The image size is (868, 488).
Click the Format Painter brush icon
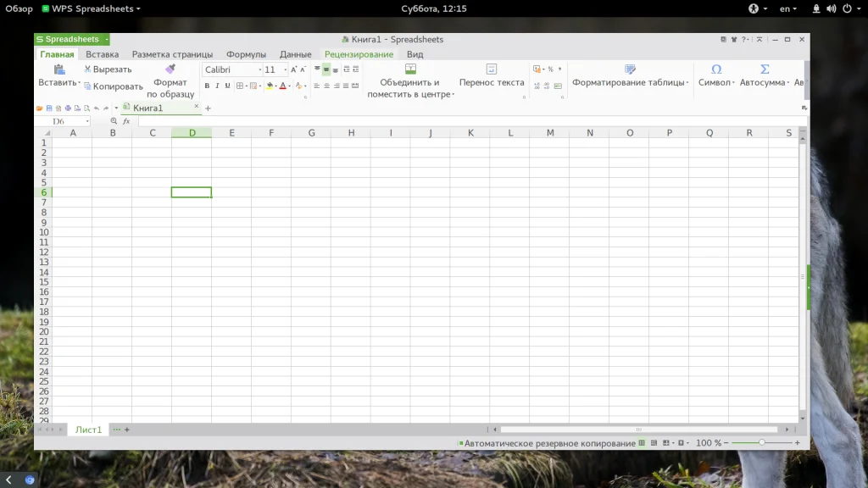tap(170, 69)
